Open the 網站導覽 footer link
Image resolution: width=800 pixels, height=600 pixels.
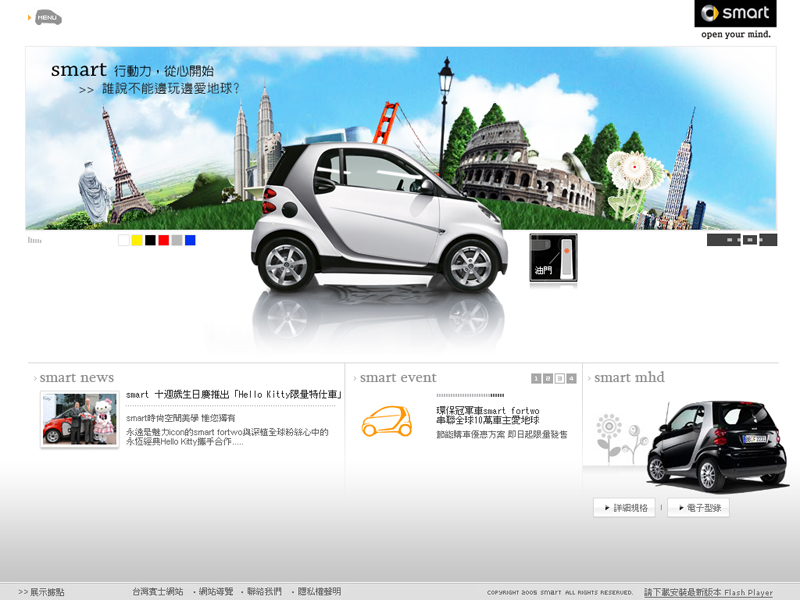pos(215,591)
